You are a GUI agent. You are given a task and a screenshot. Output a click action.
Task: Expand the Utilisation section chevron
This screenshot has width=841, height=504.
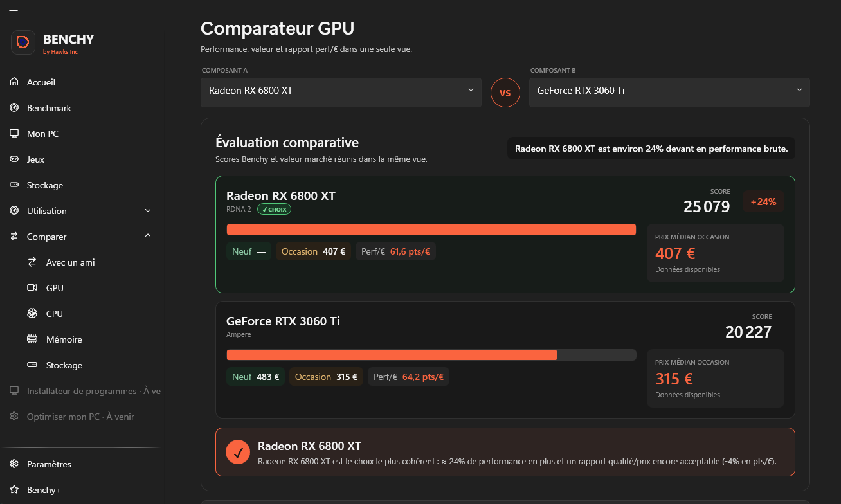pyautogui.click(x=148, y=211)
